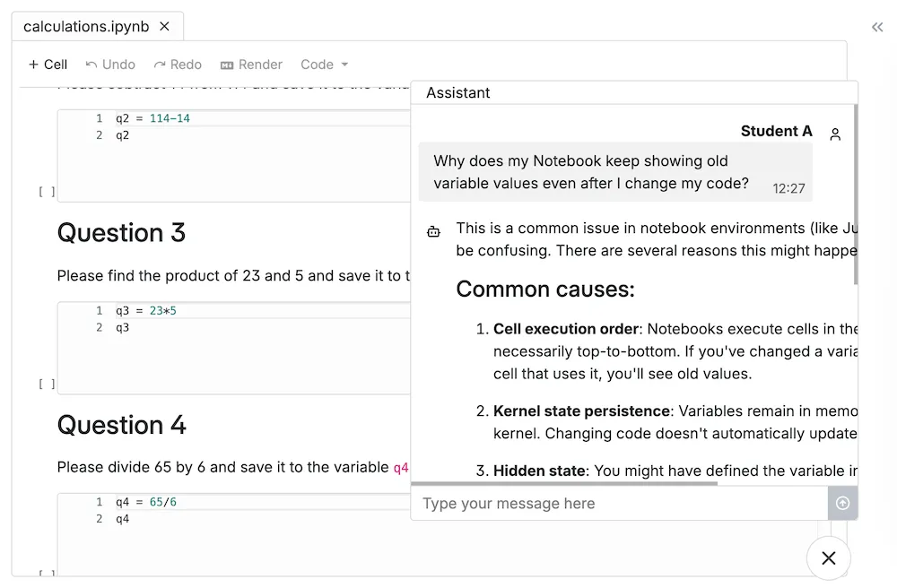The height and width of the screenshot is (588, 897).
Task: Click the q2 = 114-14 code line
Action: (152, 118)
